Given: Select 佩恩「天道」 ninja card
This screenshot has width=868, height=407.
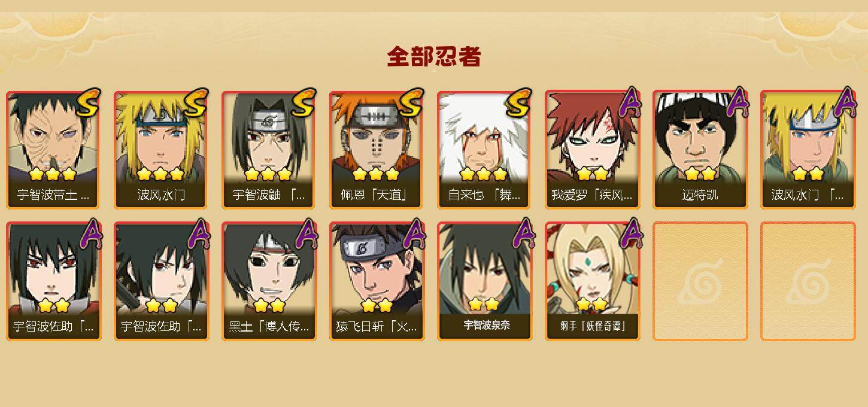Looking at the screenshot, I should 377,150.
